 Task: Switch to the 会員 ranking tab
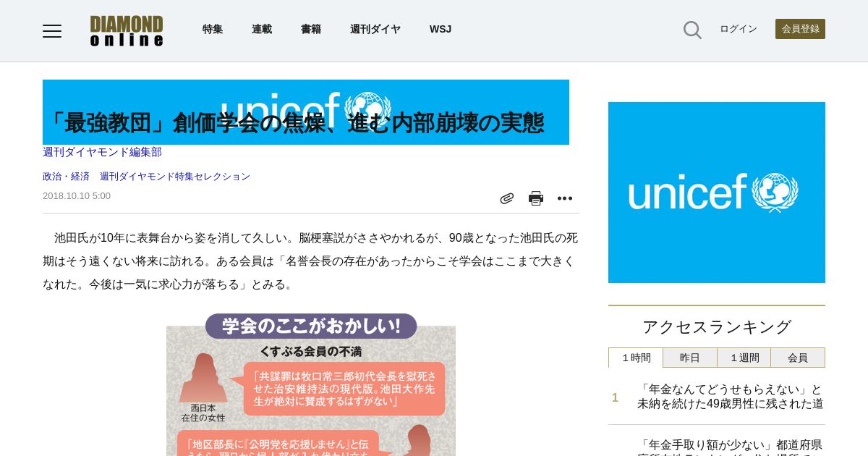798,358
